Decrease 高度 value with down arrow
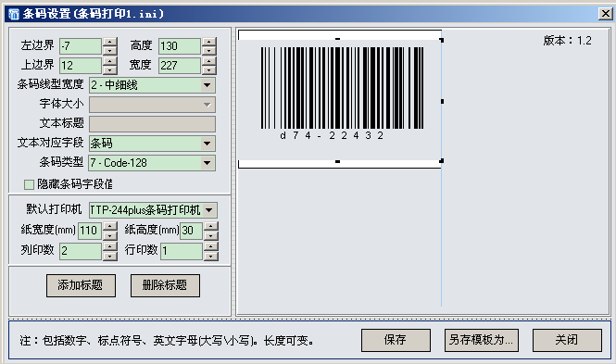The width and height of the screenshot is (616, 364). [209, 50]
